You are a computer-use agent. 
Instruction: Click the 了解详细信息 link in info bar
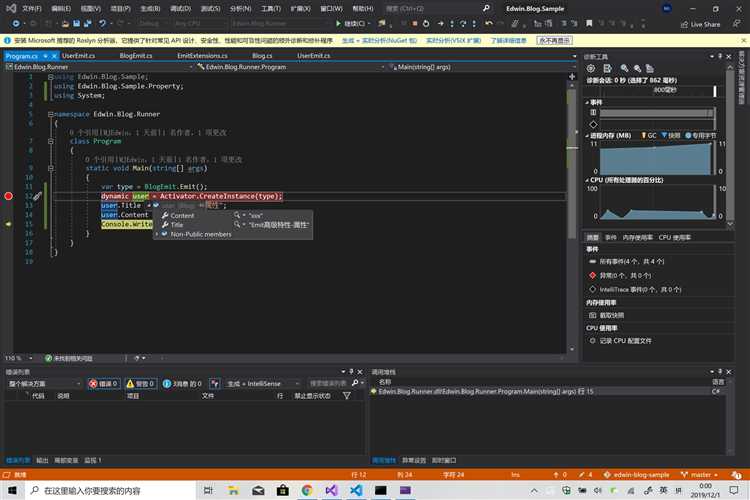[508, 41]
